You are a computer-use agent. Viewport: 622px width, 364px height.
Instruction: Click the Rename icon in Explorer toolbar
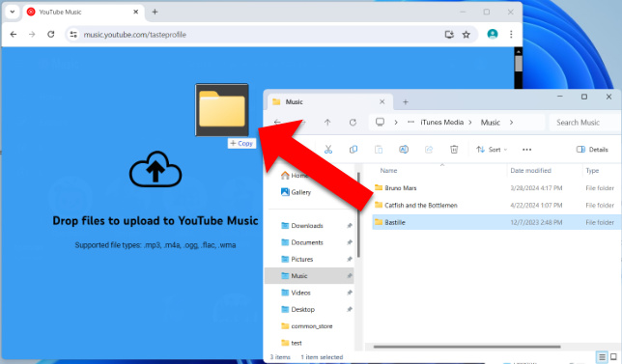404,150
